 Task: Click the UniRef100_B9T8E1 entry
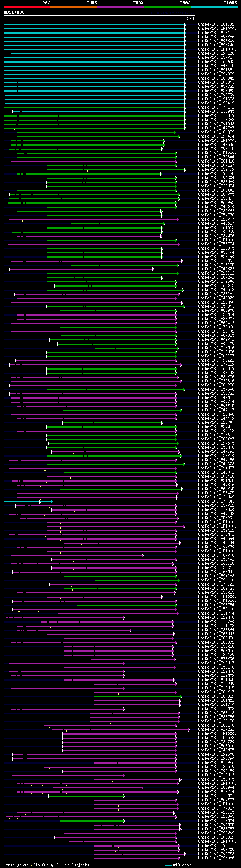pos(216,70)
